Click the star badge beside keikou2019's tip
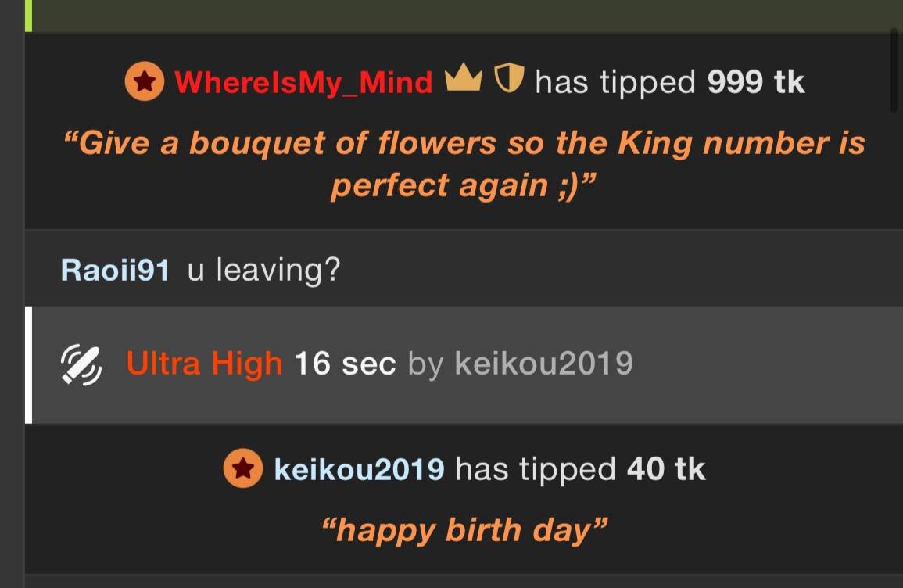Image resolution: width=903 pixels, height=588 pixels. pos(243,469)
